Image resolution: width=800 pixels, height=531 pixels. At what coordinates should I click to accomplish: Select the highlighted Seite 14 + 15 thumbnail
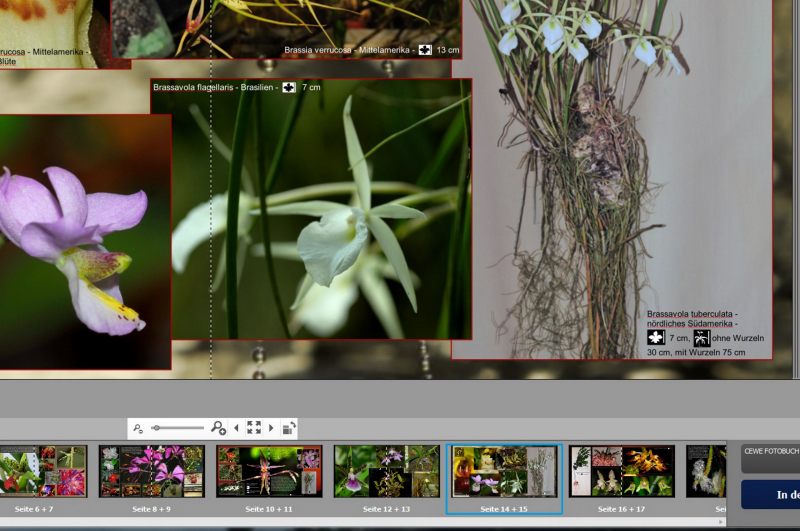(504, 471)
